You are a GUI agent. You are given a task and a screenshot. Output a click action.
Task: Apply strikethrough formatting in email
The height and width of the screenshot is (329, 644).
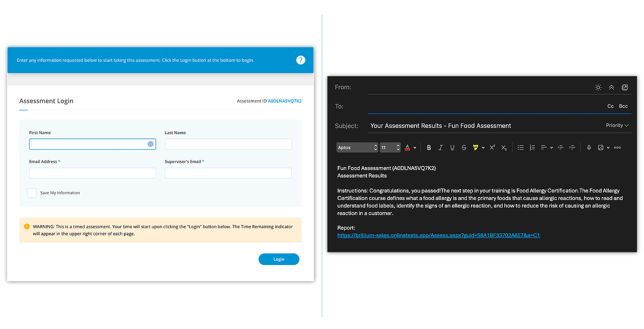coord(464,148)
